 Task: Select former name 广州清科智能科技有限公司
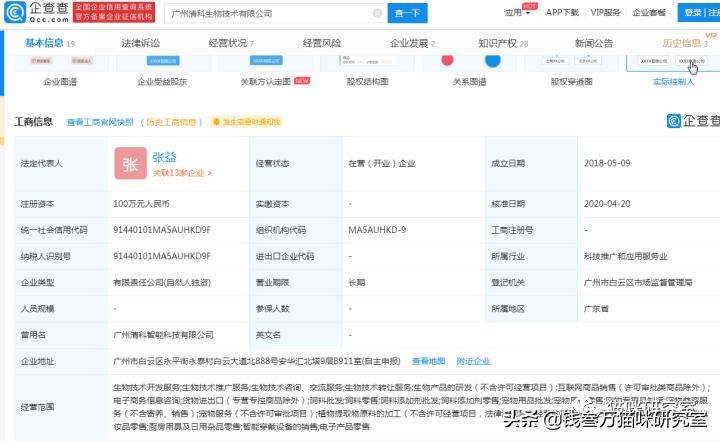click(163, 335)
